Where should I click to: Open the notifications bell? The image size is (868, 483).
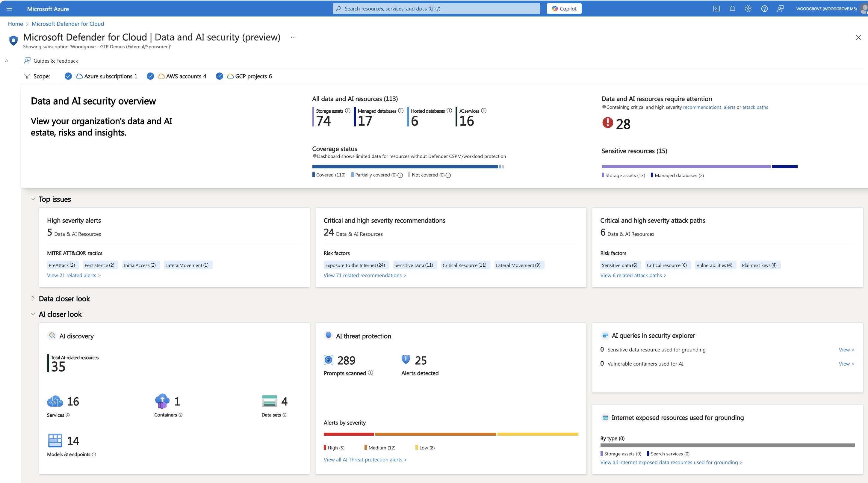point(732,9)
